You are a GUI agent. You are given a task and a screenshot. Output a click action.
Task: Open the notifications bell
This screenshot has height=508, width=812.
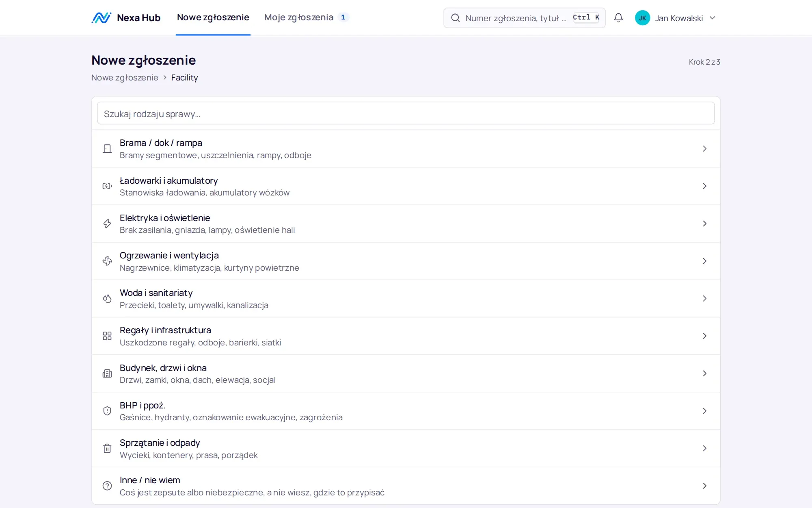click(618, 18)
